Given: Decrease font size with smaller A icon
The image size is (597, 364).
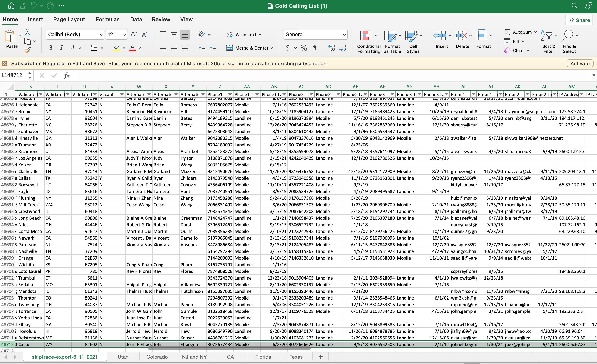Looking at the screenshot, I should (145, 34).
